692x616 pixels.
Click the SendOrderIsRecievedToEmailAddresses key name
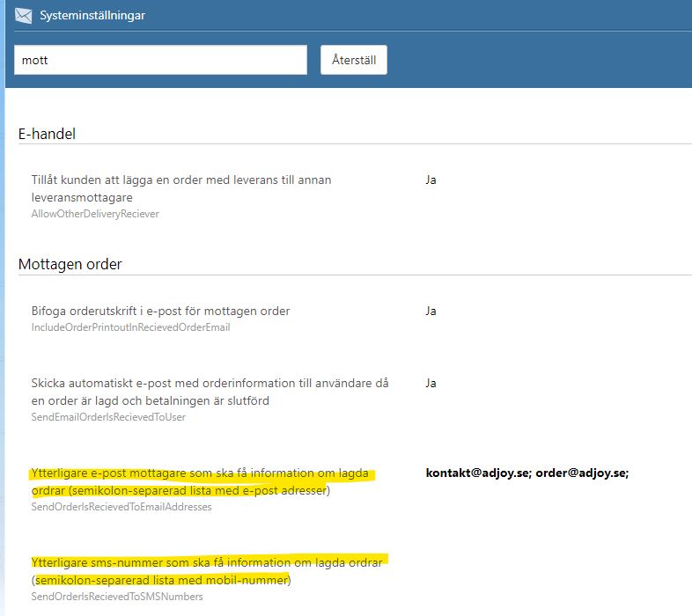pos(121,507)
